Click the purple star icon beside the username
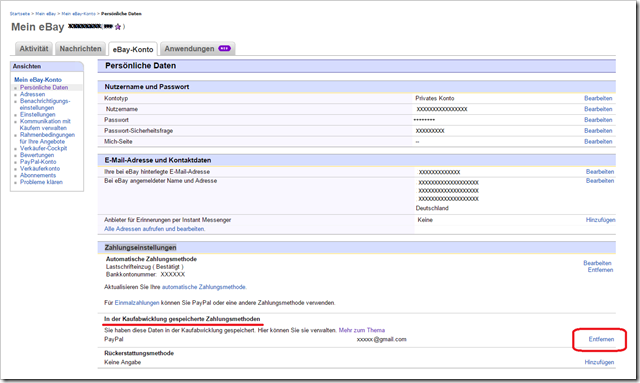The image size is (640, 383). (x=118, y=27)
